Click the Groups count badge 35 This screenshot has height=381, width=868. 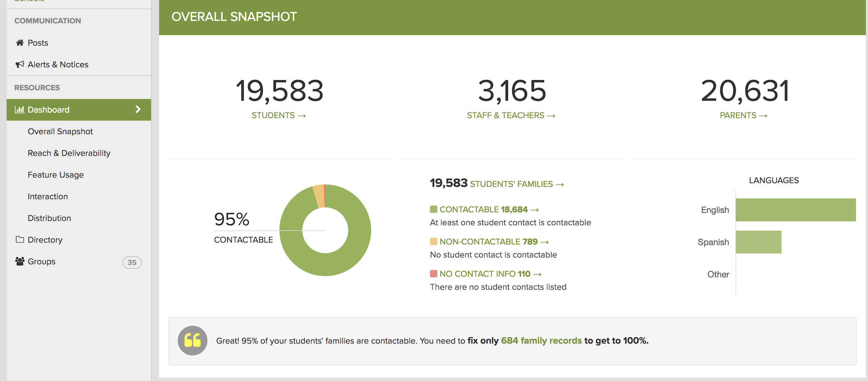(x=132, y=262)
